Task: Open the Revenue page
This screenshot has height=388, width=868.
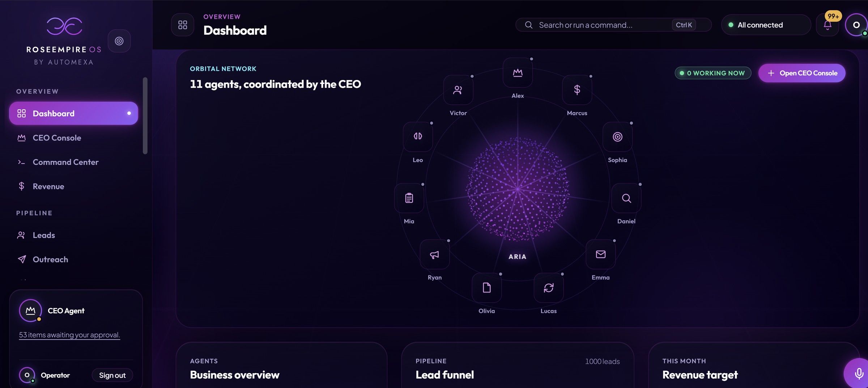Action: [x=74, y=186]
